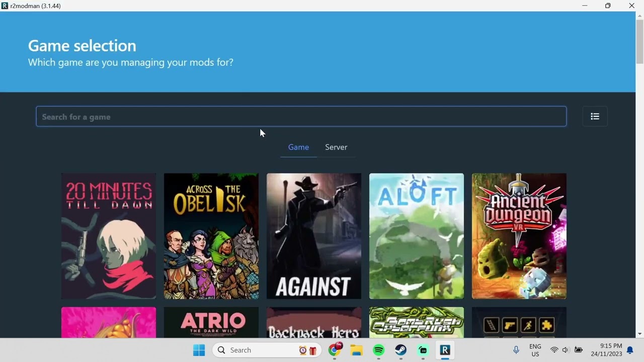The width and height of the screenshot is (644, 362).
Task: Choose the Against game card
Action: click(314, 236)
